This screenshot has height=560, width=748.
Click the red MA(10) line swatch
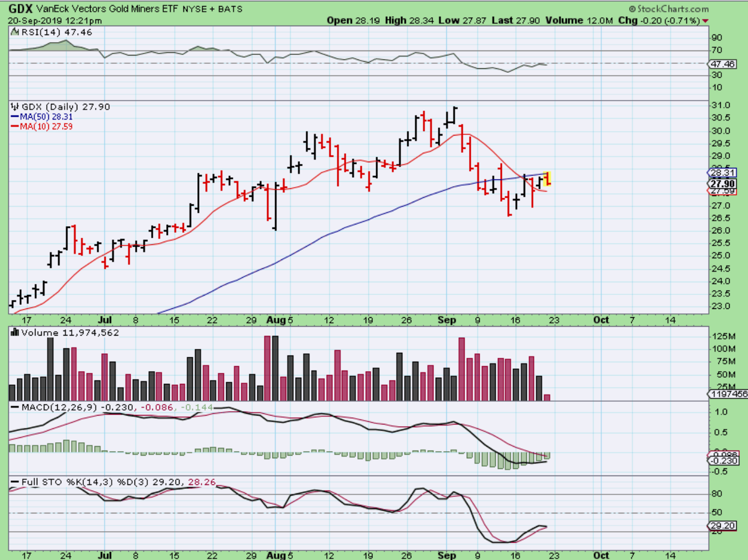15,127
